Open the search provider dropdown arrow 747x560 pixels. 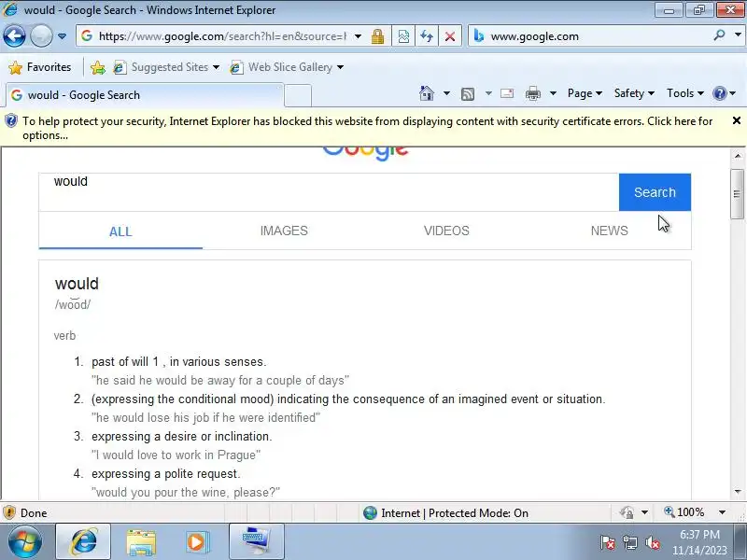(x=738, y=35)
